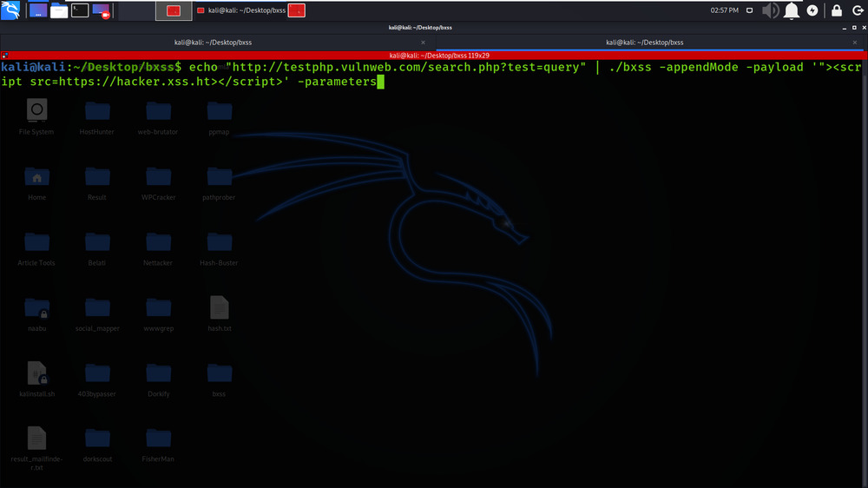
Task: Select the social_mapper desktop folder
Action: 97,313
